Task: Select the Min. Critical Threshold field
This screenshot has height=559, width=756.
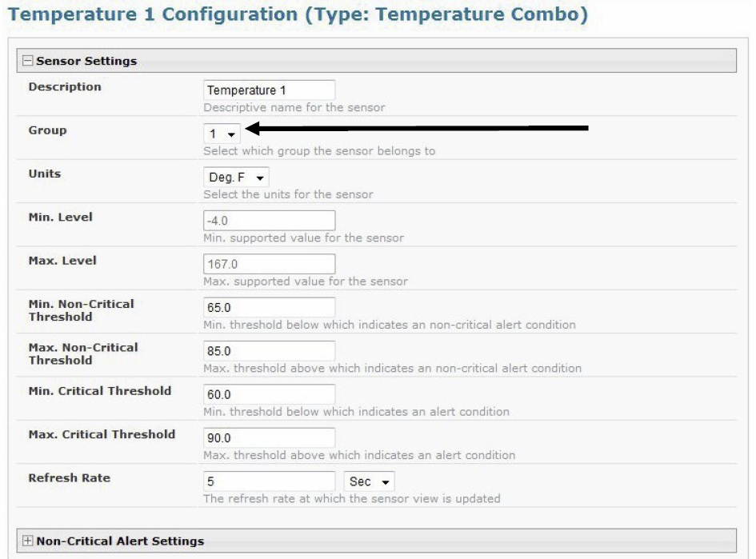Action: pos(269,394)
